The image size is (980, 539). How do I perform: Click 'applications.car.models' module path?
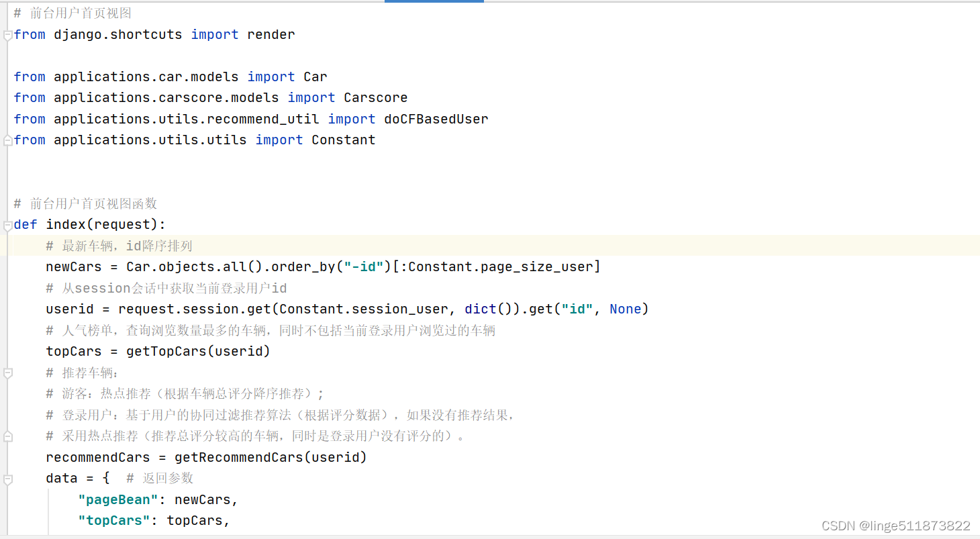click(x=146, y=77)
